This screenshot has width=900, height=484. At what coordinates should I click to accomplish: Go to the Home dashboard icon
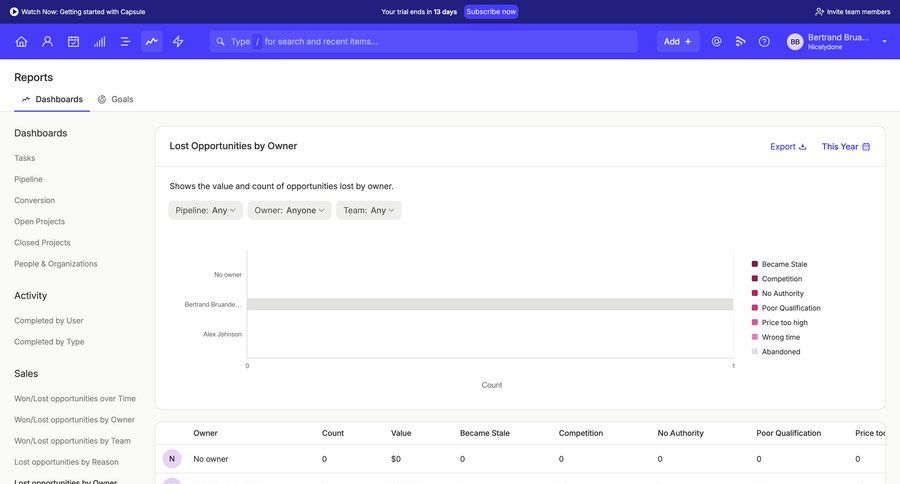[x=21, y=41]
